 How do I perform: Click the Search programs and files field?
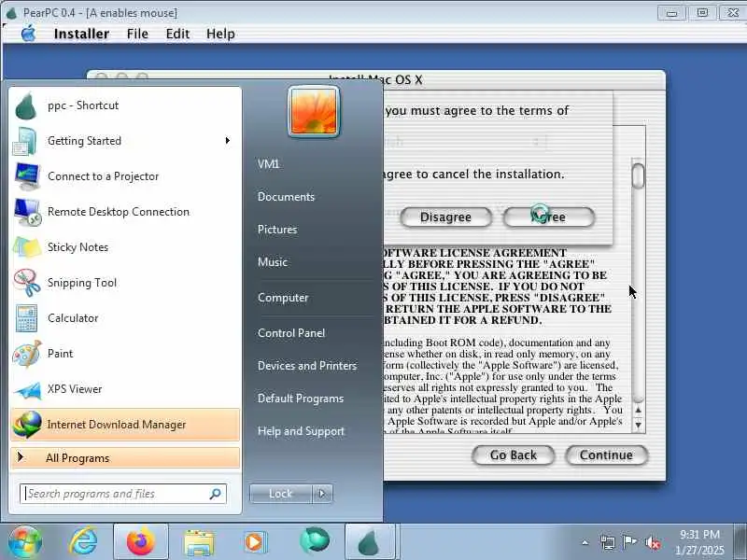[123, 494]
